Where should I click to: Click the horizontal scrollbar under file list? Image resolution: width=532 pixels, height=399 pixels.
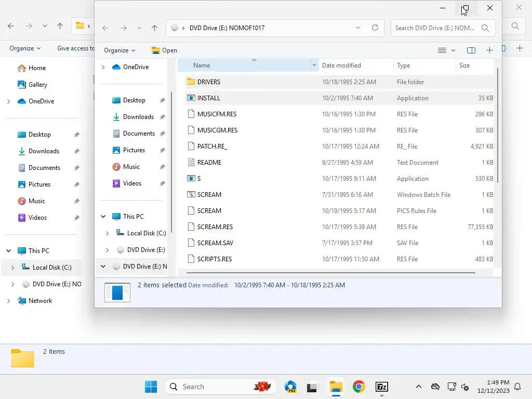[x=331, y=272]
